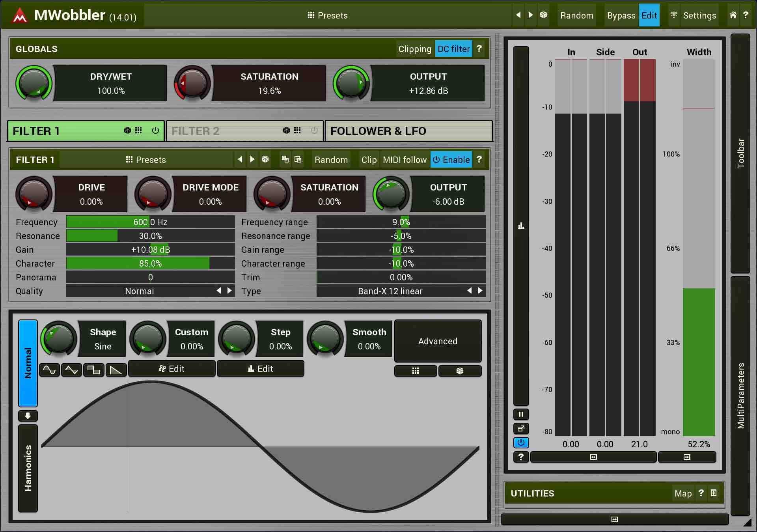Screen dimensions: 757x532
Task: Click the Globals Dry/Wet knob
Action: [34, 83]
